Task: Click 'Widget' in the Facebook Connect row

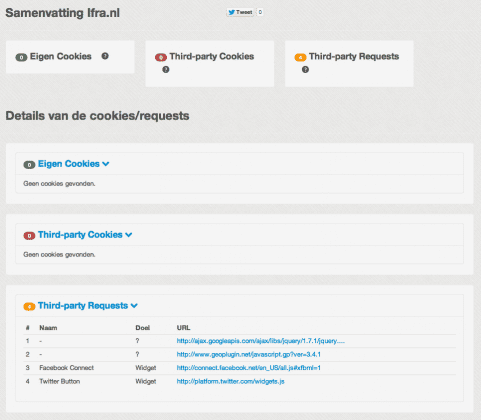Action: tap(146, 368)
